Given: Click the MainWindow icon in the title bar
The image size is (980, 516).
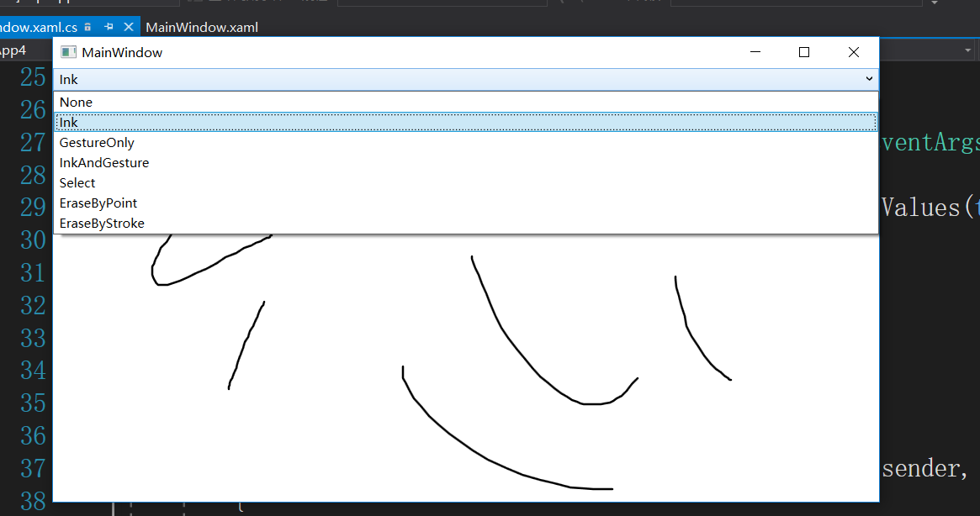Looking at the screenshot, I should (x=67, y=51).
